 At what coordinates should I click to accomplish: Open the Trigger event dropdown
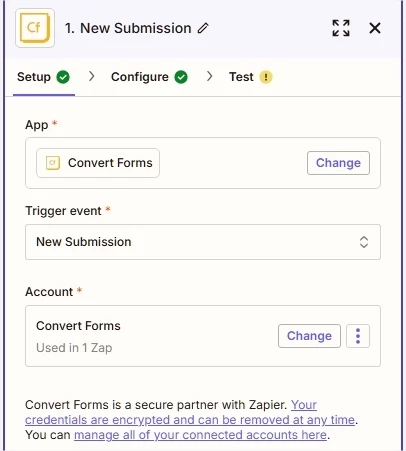pyautogui.click(x=203, y=242)
